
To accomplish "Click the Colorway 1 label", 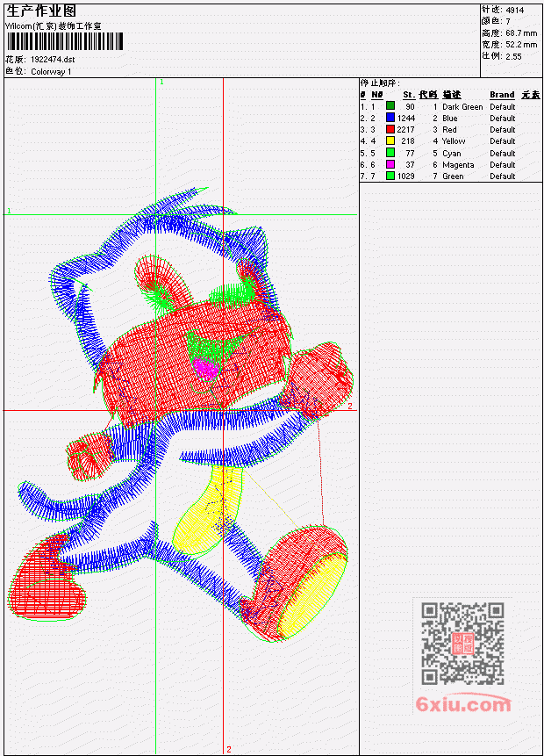I will click(51, 72).
